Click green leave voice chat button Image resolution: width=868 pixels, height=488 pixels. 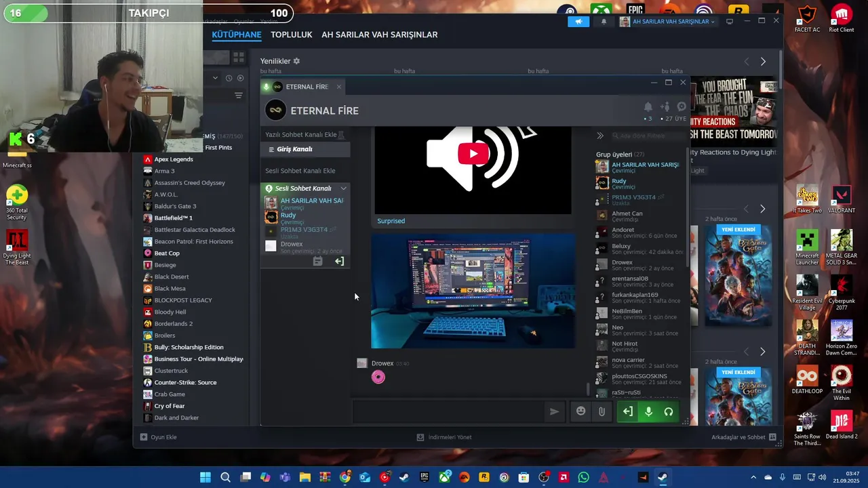[x=628, y=411]
